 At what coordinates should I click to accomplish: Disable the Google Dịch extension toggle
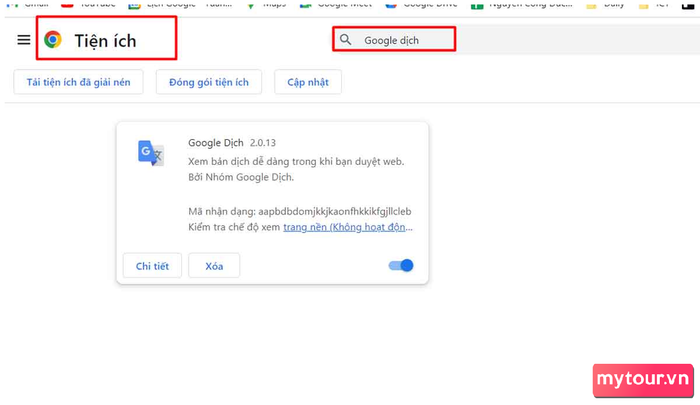(401, 266)
